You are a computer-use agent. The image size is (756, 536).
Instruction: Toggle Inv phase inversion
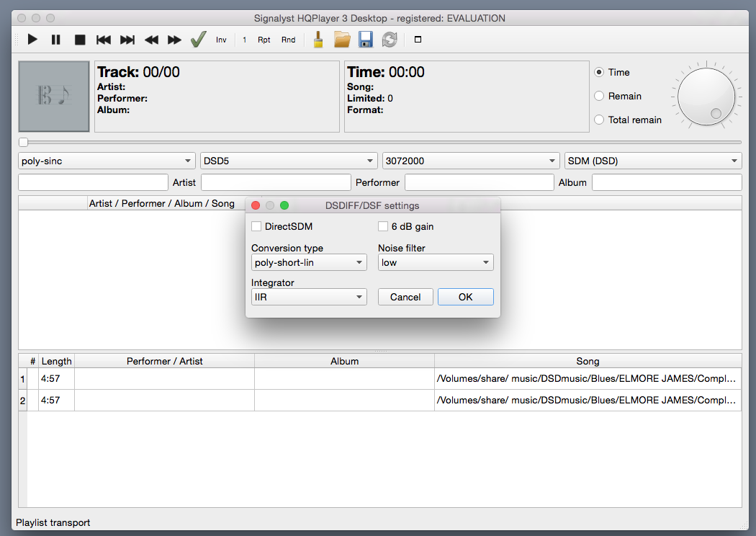[x=221, y=40]
